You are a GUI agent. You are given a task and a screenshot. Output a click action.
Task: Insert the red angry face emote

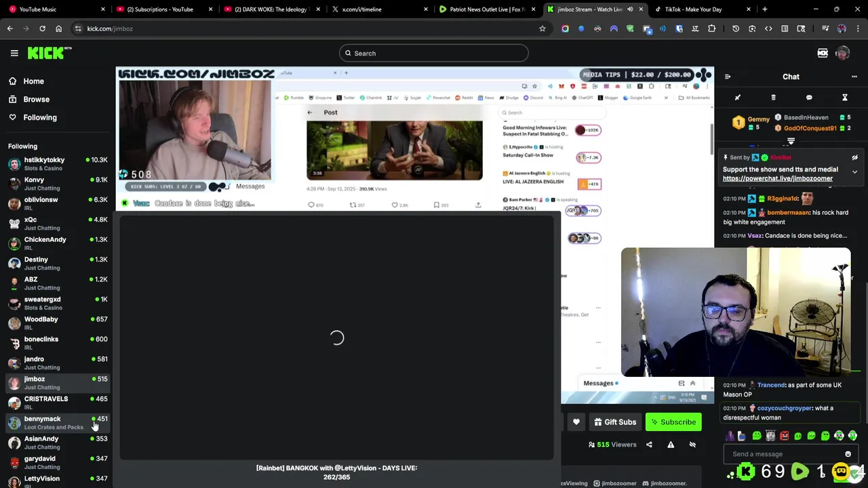[784, 436]
